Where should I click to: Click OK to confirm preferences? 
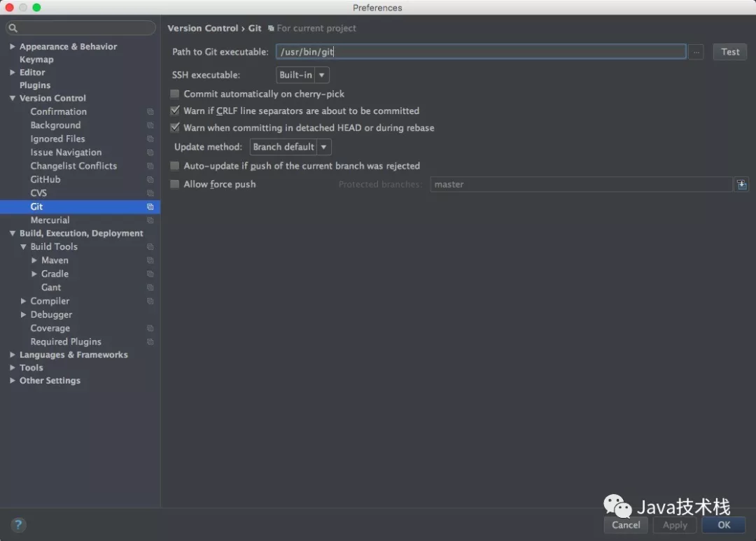[724, 525]
